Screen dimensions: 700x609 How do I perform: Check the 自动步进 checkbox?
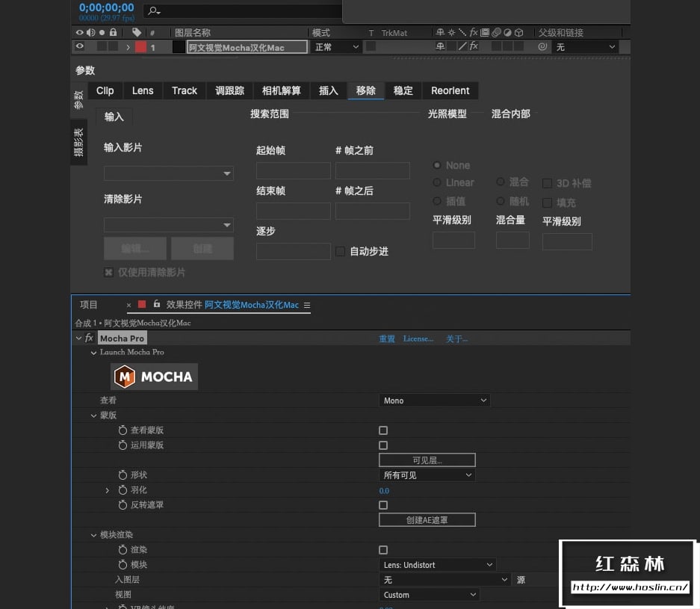[x=340, y=251]
